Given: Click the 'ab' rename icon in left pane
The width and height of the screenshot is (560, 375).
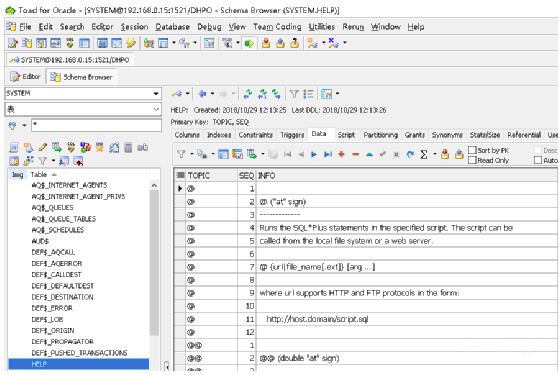Looking at the screenshot, I should (x=142, y=147).
